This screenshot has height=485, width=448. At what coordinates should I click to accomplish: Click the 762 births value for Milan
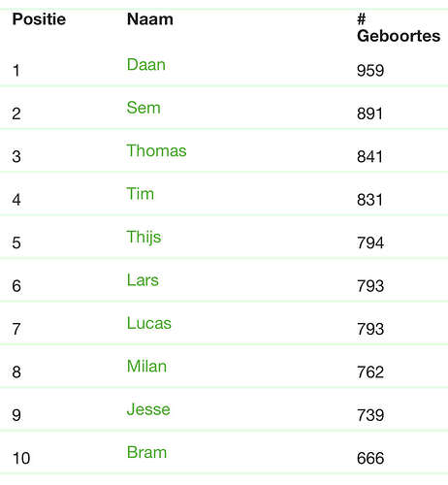(x=370, y=372)
